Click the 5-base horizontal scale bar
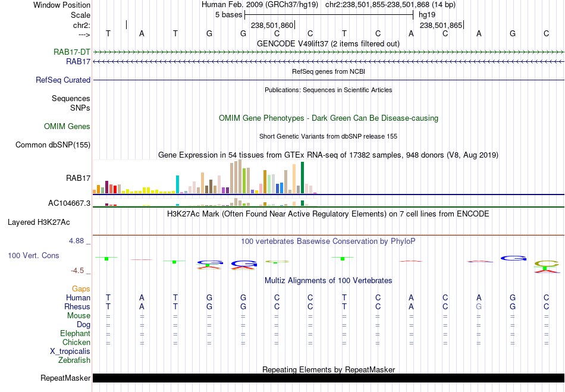The height and width of the screenshot is (392, 565). [329, 15]
